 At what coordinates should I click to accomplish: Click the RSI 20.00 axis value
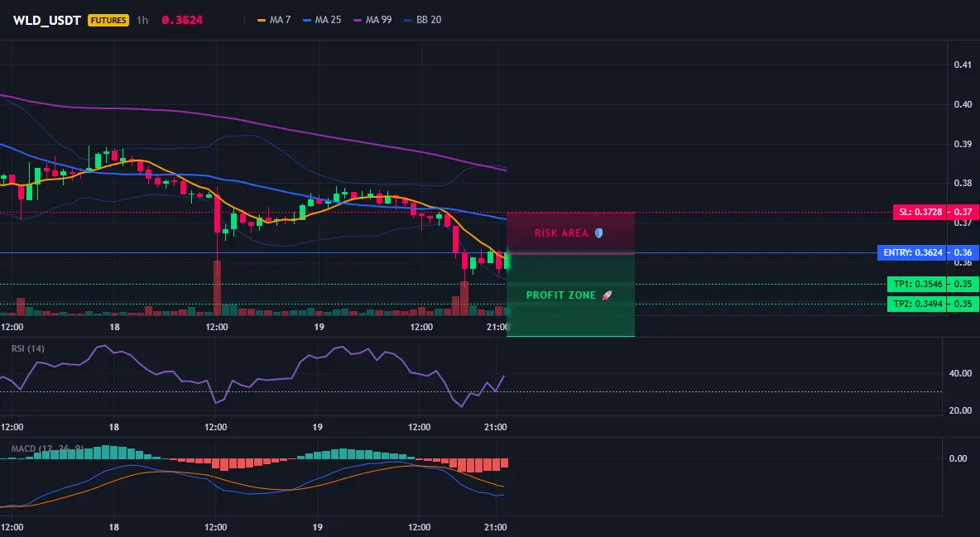[961, 410]
